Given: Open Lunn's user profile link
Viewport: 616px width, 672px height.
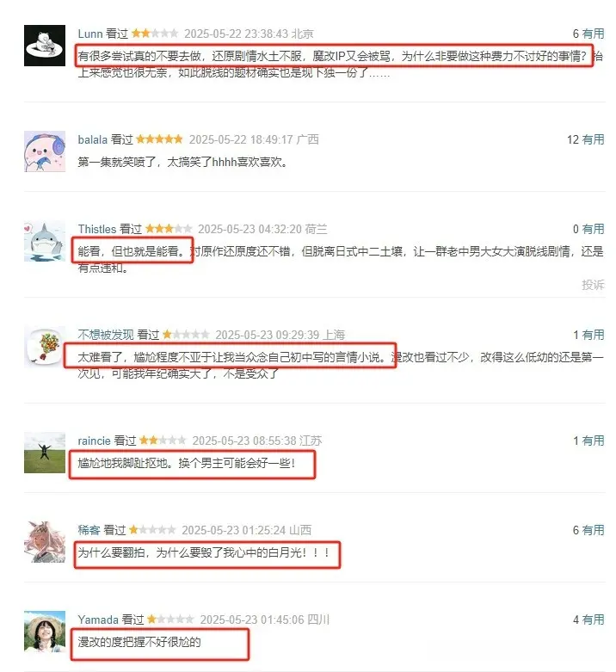Looking at the screenshot, I should tap(90, 34).
